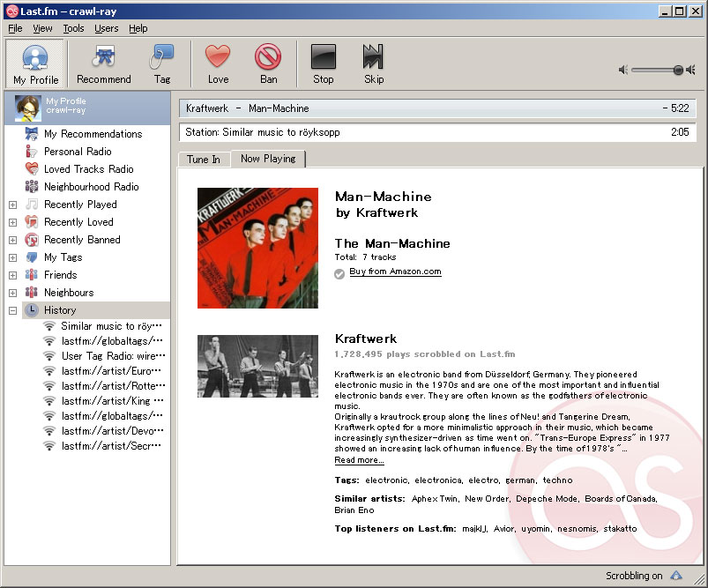
Task: Switch to the Tune In tab
Action: 204,160
